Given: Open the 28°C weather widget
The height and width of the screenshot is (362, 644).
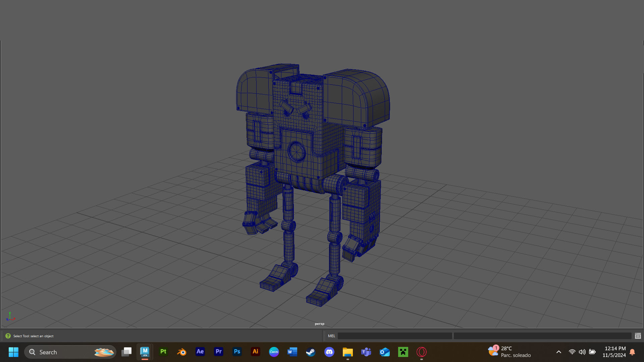Looking at the screenshot, I should click(x=510, y=352).
